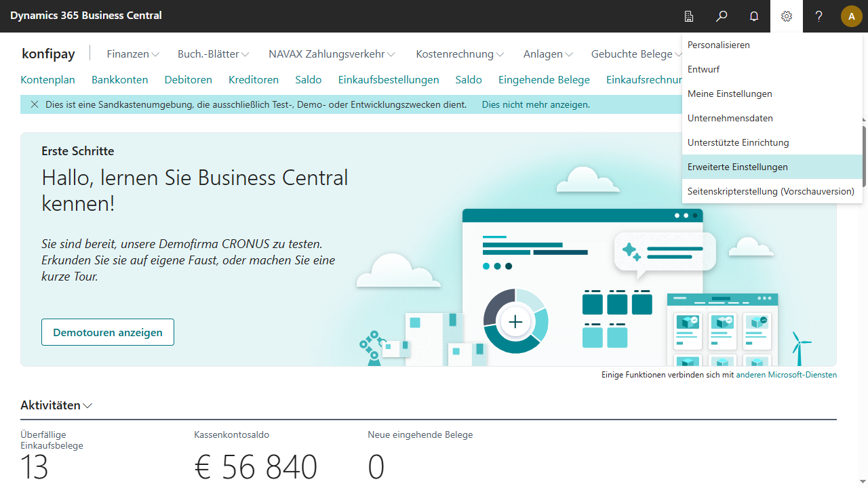Open Einkaufsbestellungen

click(x=389, y=80)
